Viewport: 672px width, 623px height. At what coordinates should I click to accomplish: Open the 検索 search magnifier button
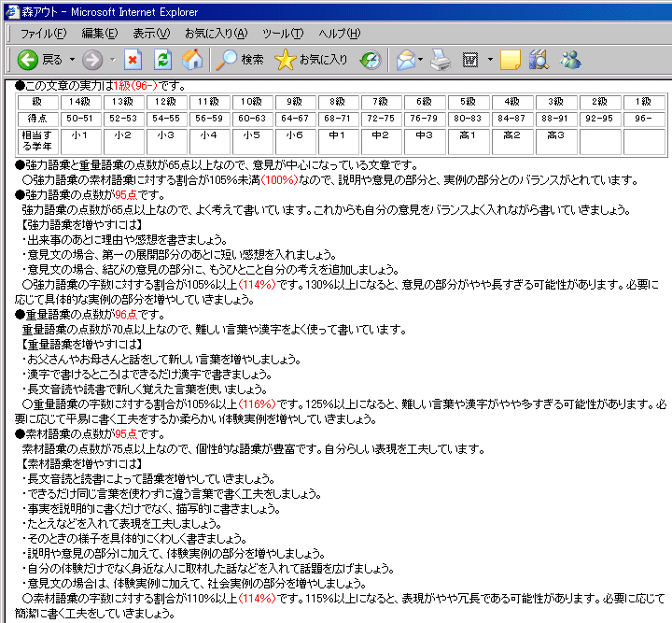click(x=239, y=60)
